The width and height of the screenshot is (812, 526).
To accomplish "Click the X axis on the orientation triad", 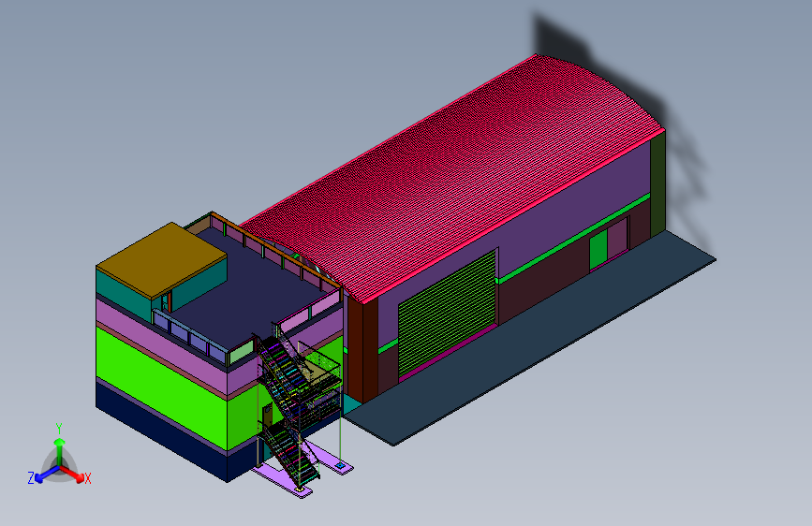I will point(75,475).
